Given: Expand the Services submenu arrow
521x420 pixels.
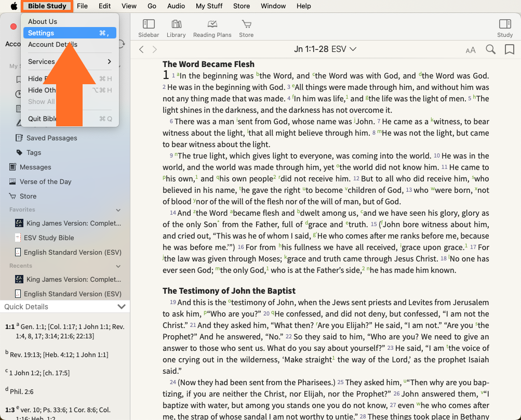Looking at the screenshot, I should coord(109,61).
